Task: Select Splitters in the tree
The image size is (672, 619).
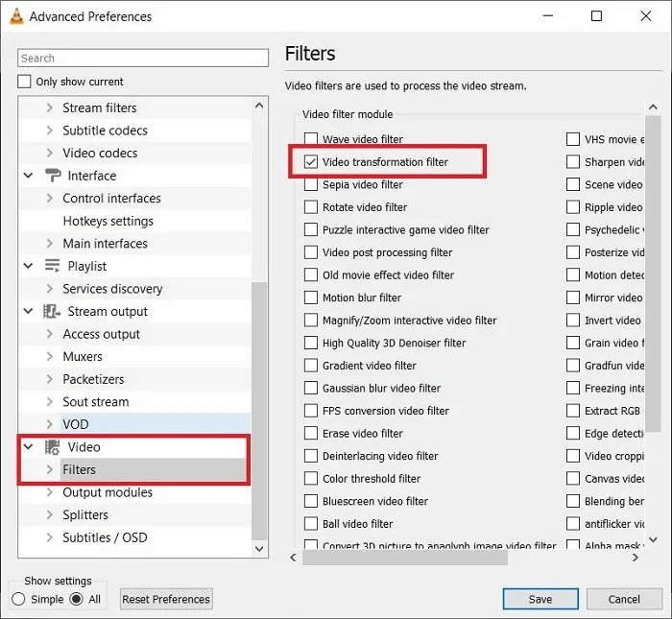Action: [85, 515]
